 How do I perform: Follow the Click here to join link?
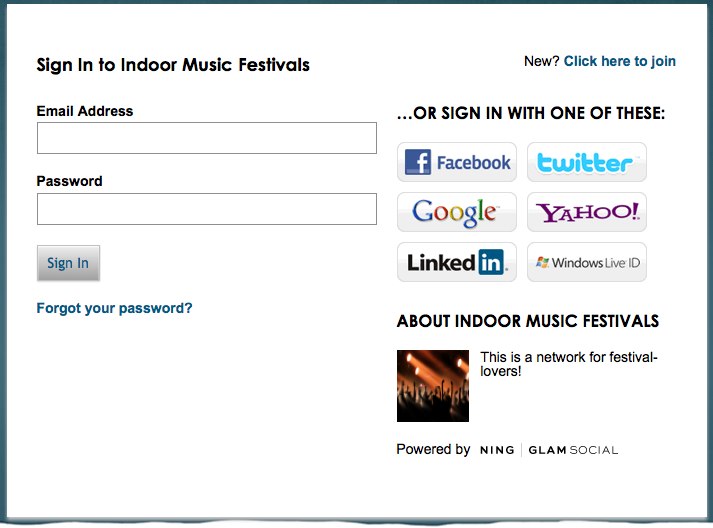(620, 61)
